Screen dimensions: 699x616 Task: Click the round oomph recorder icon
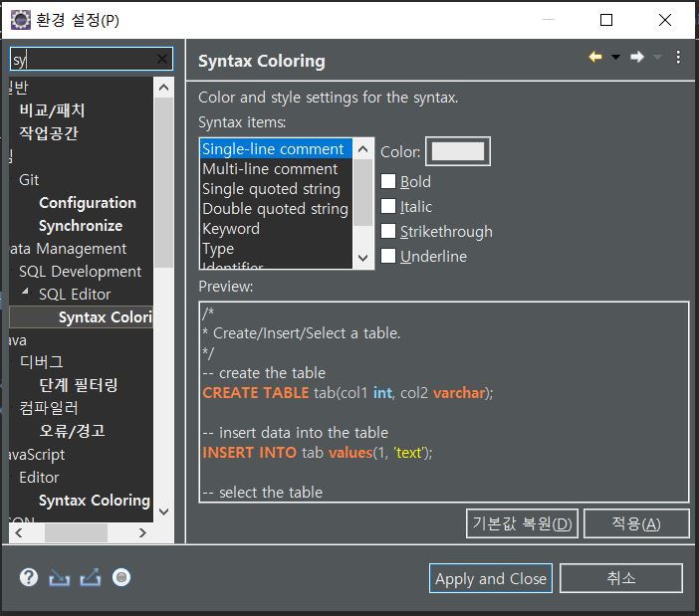(121, 577)
